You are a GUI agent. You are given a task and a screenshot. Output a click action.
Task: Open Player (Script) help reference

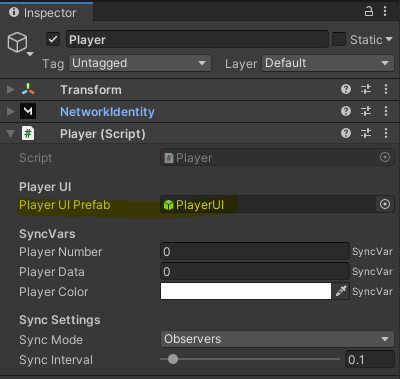coord(346,133)
